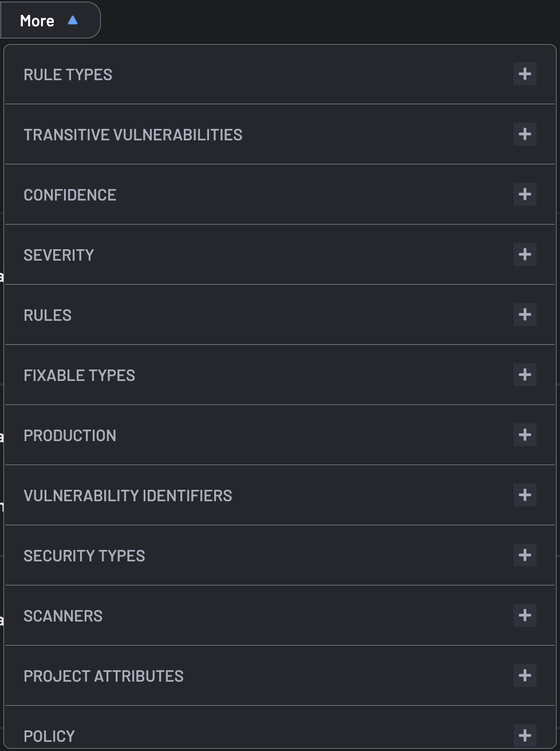Screen dimensions: 560x751
Task: Click the PROJECT ATTRIBUTES label
Action: click(x=104, y=676)
